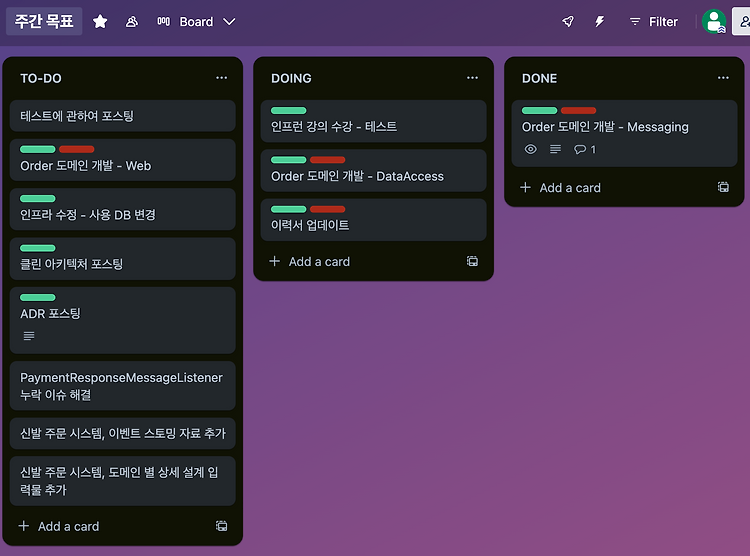Click green label on 클린 아키텍처 포스팅 card
This screenshot has width=750, height=556.
point(38,248)
